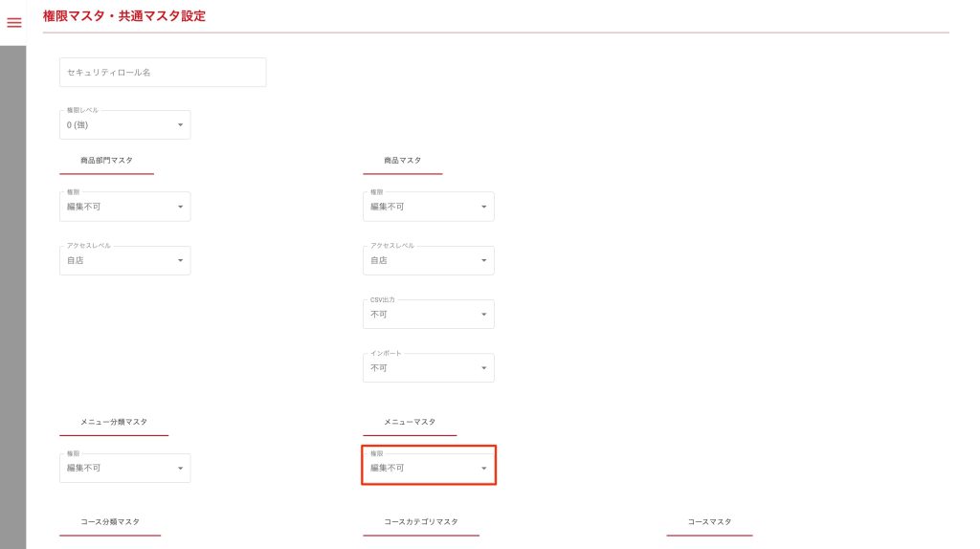This screenshot has height=549, width=980.
Task: Open the highlighted 権限 dropdown under メニューマスタ
Action: (428, 468)
